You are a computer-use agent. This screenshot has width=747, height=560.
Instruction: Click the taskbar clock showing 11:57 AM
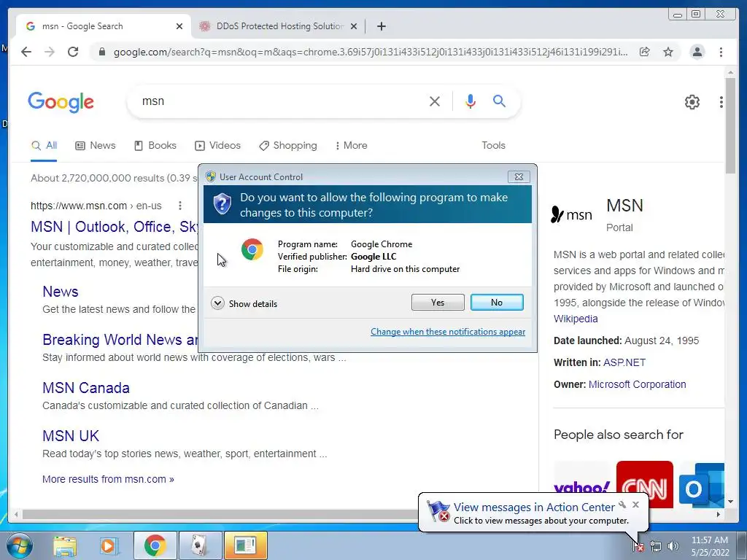click(710, 546)
